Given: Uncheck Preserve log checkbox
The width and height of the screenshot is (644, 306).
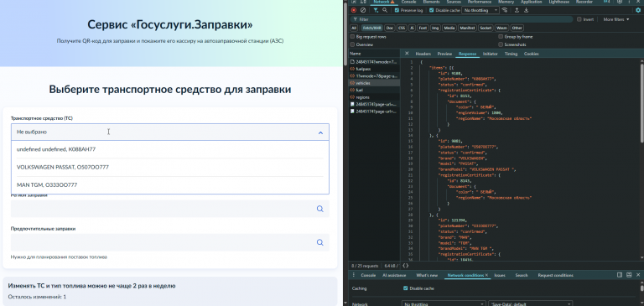Looking at the screenshot, I should pos(397,10).
